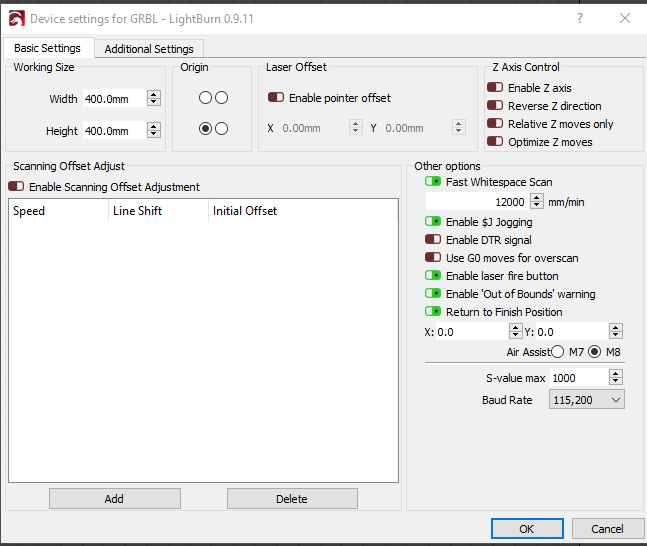Screen dimensions: 647x546
Task: Select top-left origin radio button
Action: (205, 98)
